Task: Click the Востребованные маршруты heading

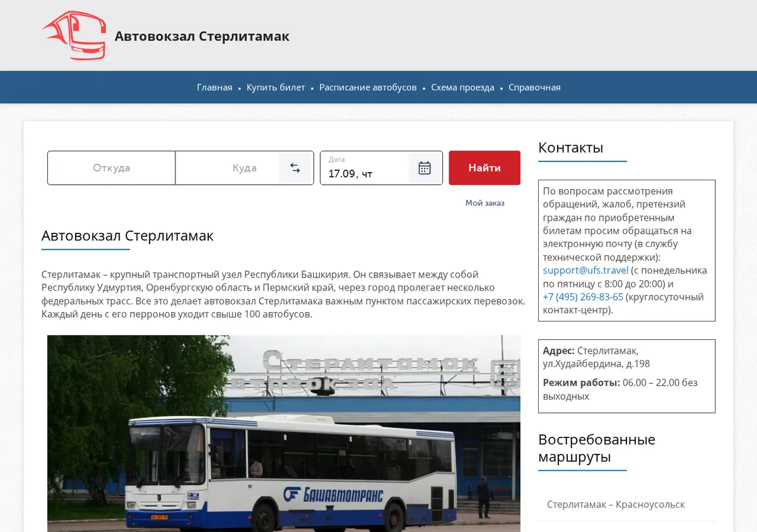Action: 596,448
